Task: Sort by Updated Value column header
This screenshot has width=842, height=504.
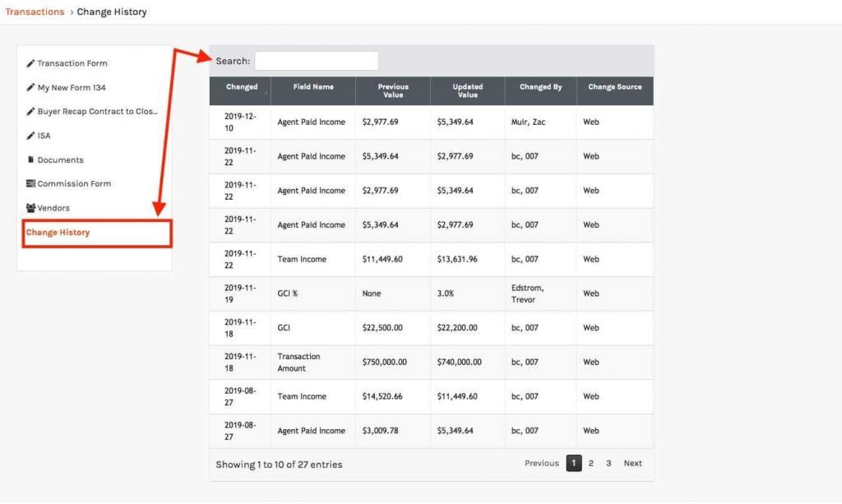Action: (467, 90)
